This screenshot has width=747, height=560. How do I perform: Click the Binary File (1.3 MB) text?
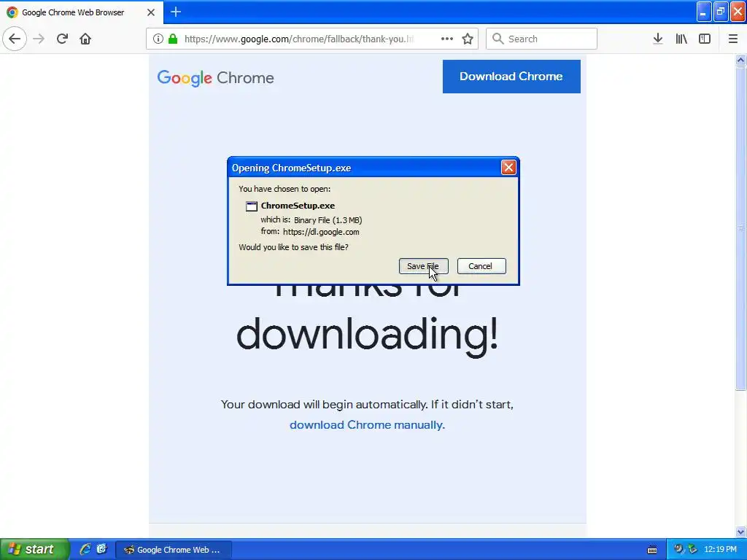click(x=328, y=220)
